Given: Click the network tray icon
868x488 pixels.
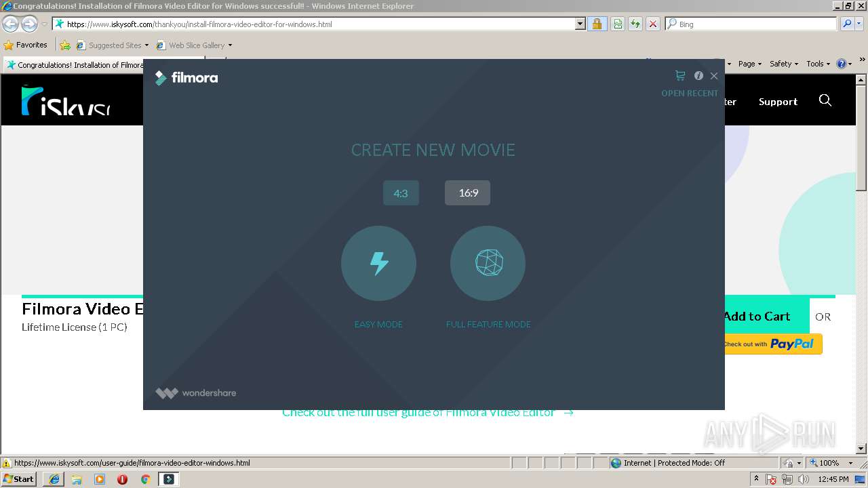Looking at the screenshot, I should coord(787,479).
